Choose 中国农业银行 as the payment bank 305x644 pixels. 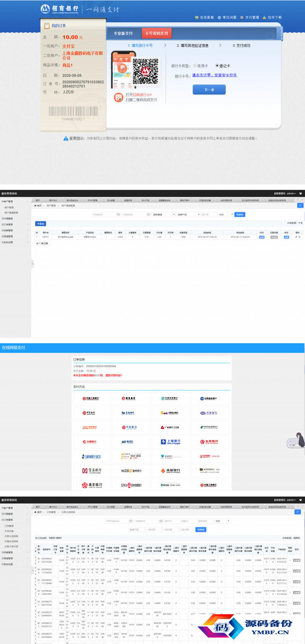169,398
